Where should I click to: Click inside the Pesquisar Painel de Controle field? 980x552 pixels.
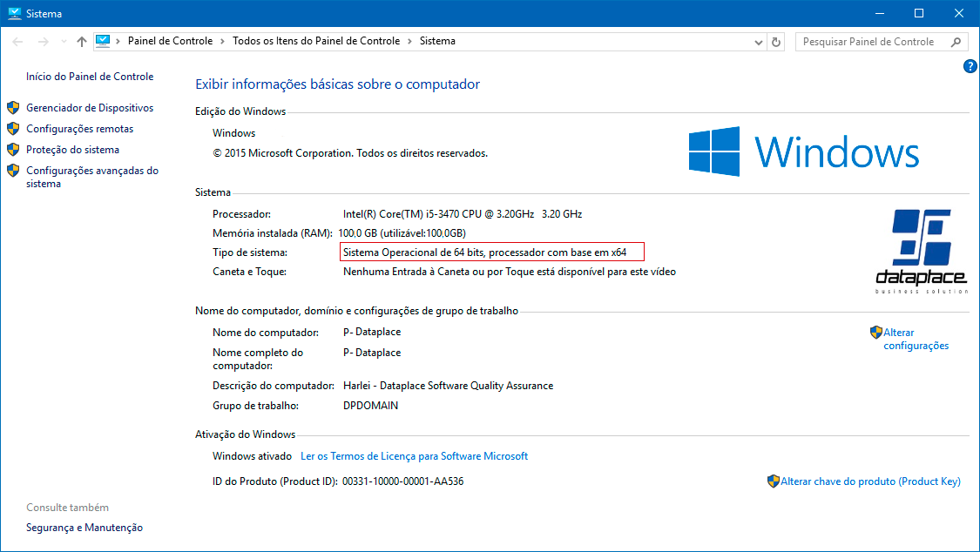coord(871,41)
